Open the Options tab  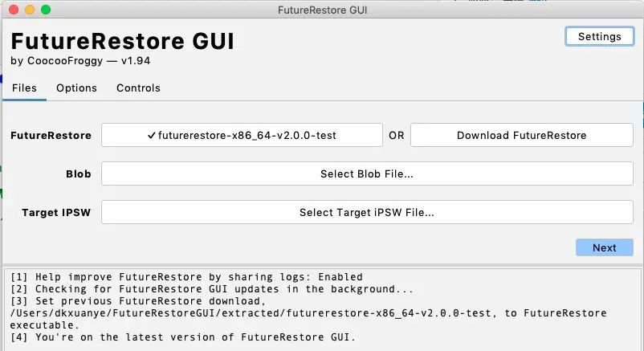tap(76, 88)
